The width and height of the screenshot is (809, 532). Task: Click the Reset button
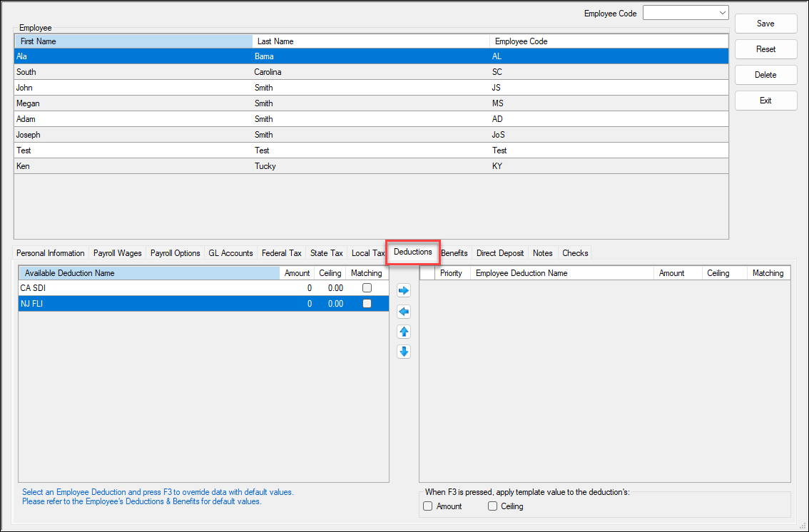[x=765, y=49]
